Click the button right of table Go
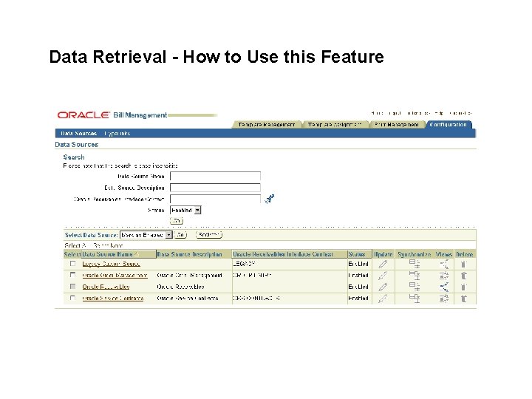The width and height of the screenshot is (532, 399). click(x=209, y=235)
